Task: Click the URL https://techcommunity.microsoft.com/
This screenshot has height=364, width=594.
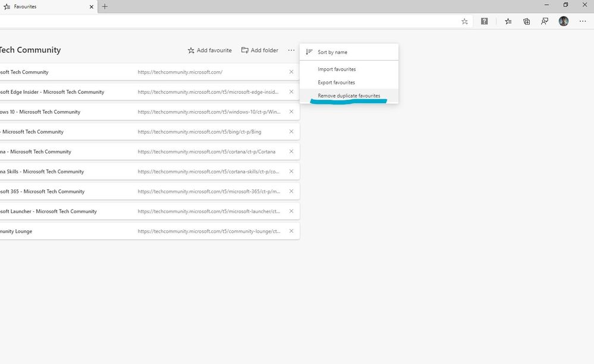Action: (180, 72)
